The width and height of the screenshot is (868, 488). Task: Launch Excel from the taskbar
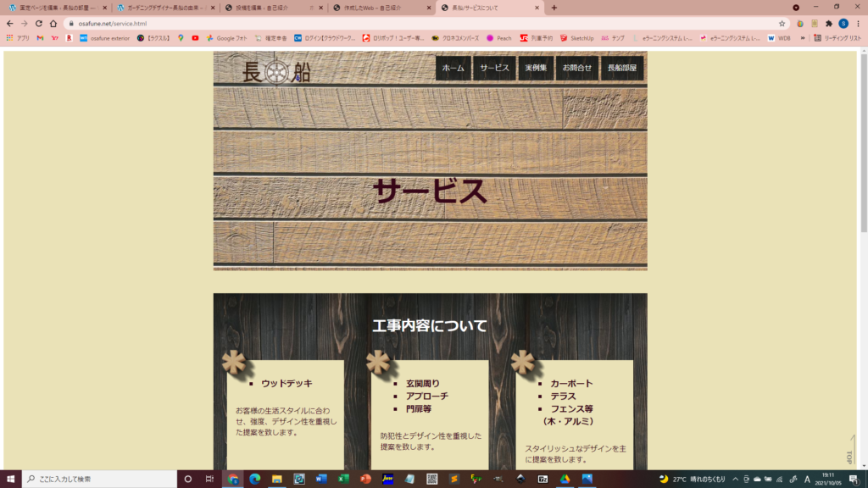pyautogui.click(x=343, y=479)
